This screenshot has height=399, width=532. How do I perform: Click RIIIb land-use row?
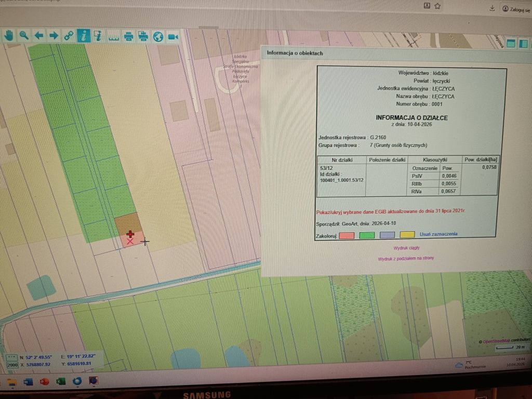435,183
